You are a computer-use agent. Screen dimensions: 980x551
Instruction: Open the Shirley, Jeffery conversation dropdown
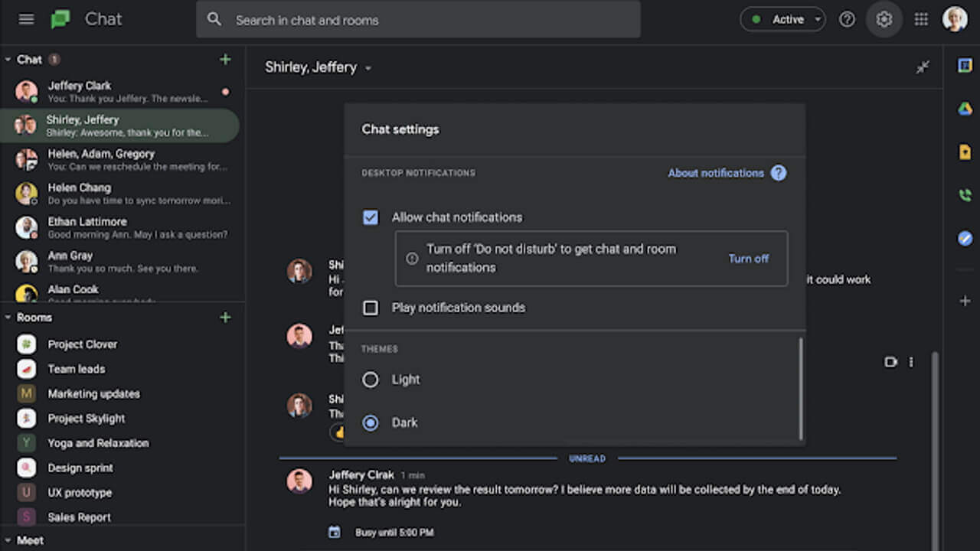pyautogui.click(x=368, y=67)
